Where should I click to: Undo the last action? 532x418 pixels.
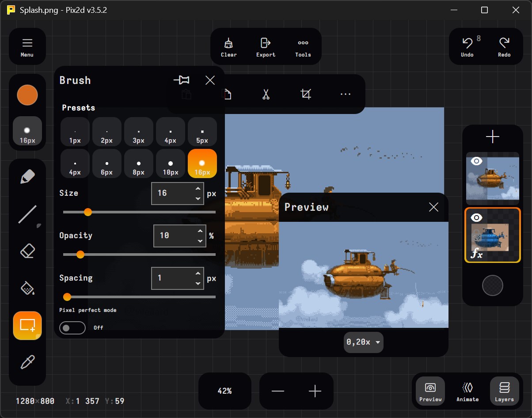pos(467,47)
